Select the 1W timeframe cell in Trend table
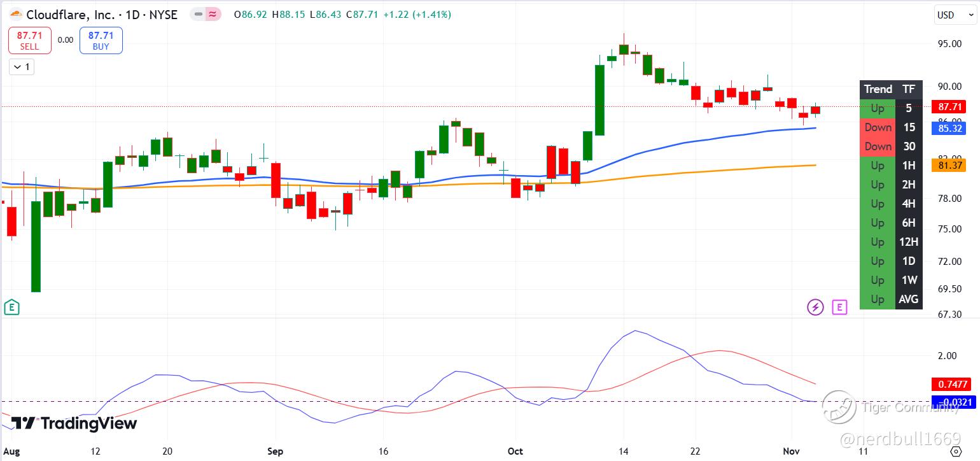 pyautogui.click(x=909, y=280)
